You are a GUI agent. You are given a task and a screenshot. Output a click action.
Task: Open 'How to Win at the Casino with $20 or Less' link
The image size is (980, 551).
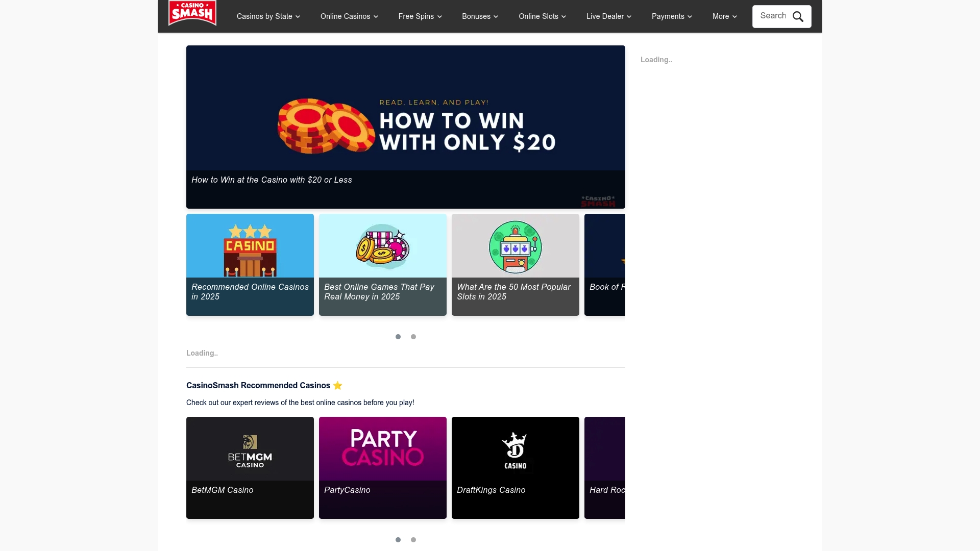point(272,180)
